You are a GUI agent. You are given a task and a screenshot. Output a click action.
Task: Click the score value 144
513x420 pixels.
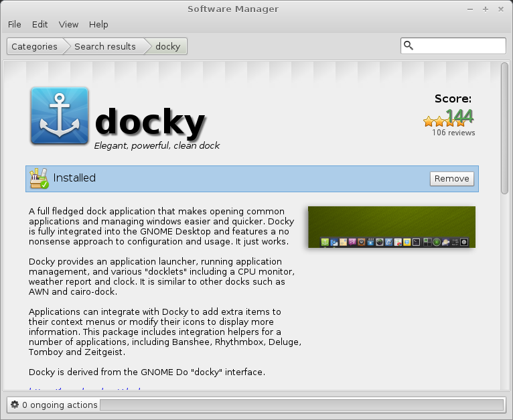click(x=459, y=116)
